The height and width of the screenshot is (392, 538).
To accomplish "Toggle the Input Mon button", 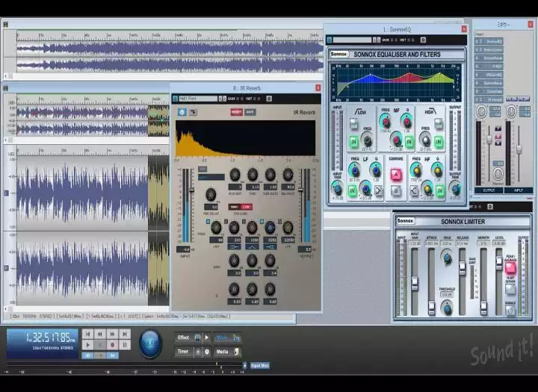I will point(260,366).
